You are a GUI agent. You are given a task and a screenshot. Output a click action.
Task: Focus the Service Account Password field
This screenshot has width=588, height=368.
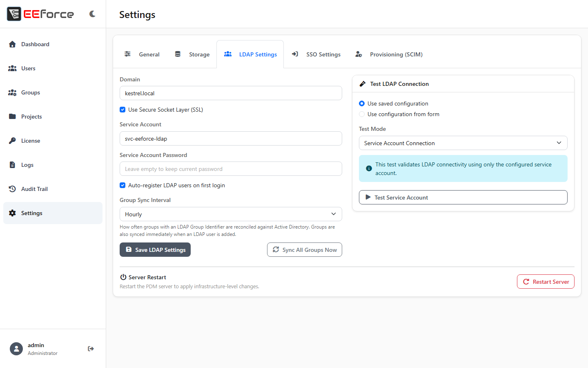point(231,169)
